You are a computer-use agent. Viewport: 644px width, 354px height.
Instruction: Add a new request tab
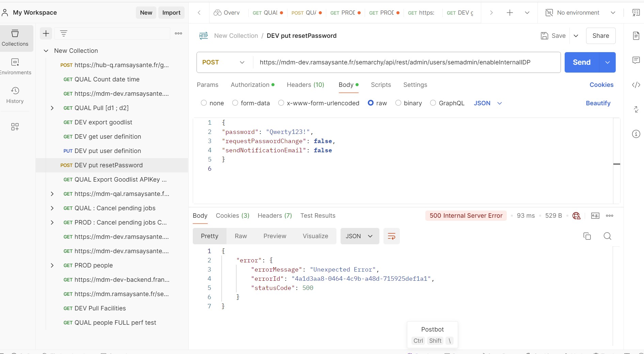pyautogui.click(x=510, y=13)
